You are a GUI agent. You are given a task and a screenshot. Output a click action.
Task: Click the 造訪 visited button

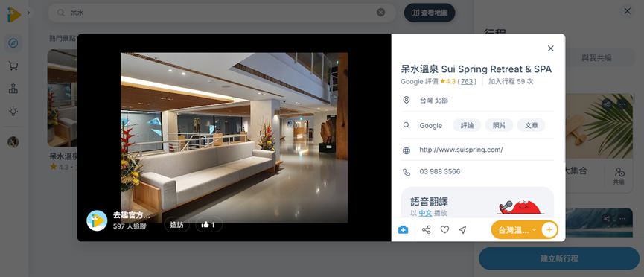(x=177, y=225)
